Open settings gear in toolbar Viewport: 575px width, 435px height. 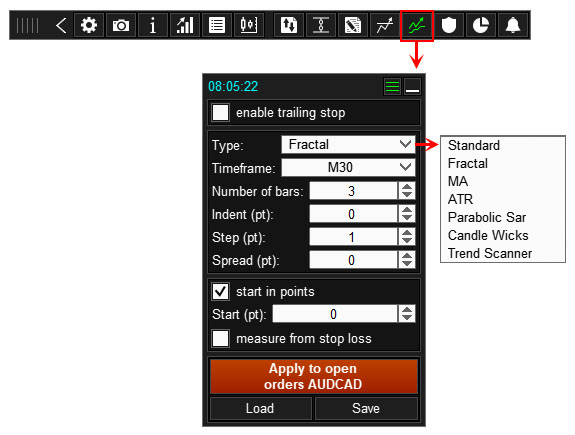pyautogui.click(x=89, y=25)
